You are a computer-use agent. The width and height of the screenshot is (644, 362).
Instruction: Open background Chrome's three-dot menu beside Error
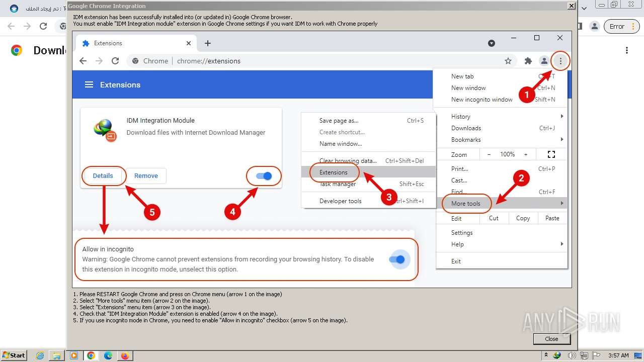coord(633,26)
